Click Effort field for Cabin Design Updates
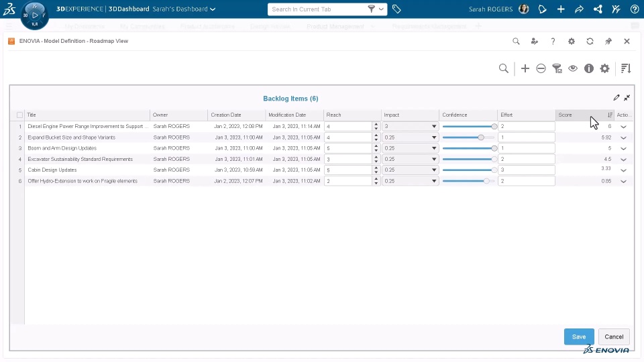The height and width of the screenshot is (362, 644). pyautogui.click(x=527, y=170)
